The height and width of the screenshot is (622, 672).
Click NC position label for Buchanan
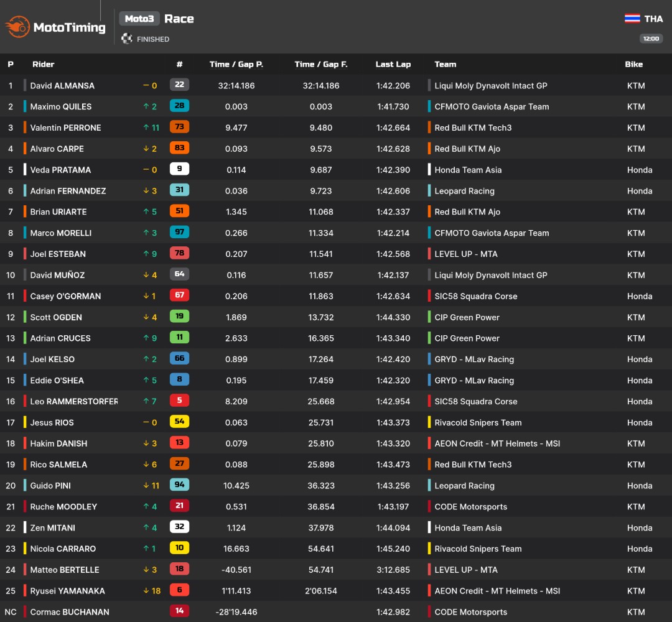point(11,612)
